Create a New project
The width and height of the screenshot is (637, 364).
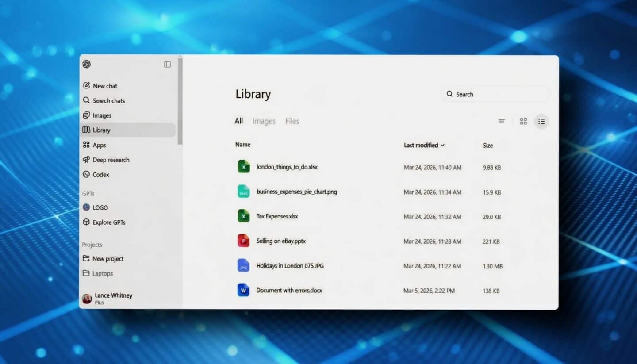click(x=103, y=259)
